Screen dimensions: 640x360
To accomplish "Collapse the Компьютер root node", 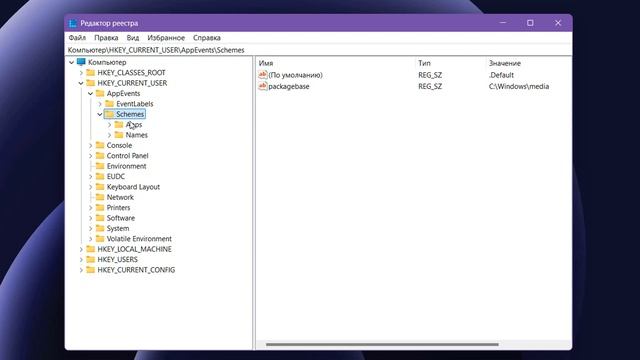I will pyautogui.click(x=72, y=62).
